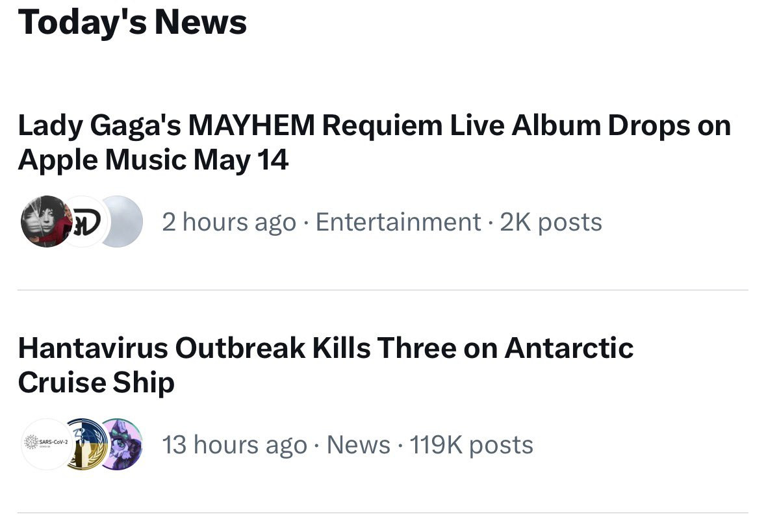Image resolution: width=766 pixels, height=532 pixels.
Task: Open the purple cartoon character avatar
Action: coord(122,444)
